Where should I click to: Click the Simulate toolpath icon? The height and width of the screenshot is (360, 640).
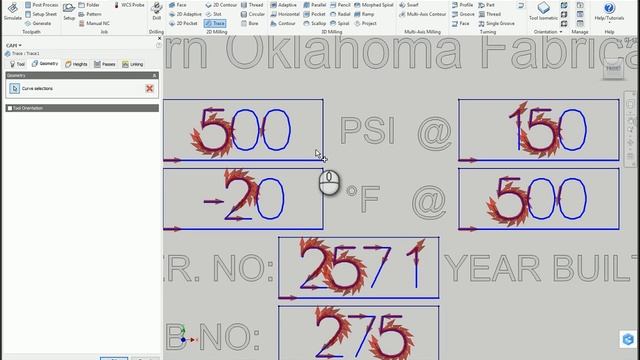(12, 11)
